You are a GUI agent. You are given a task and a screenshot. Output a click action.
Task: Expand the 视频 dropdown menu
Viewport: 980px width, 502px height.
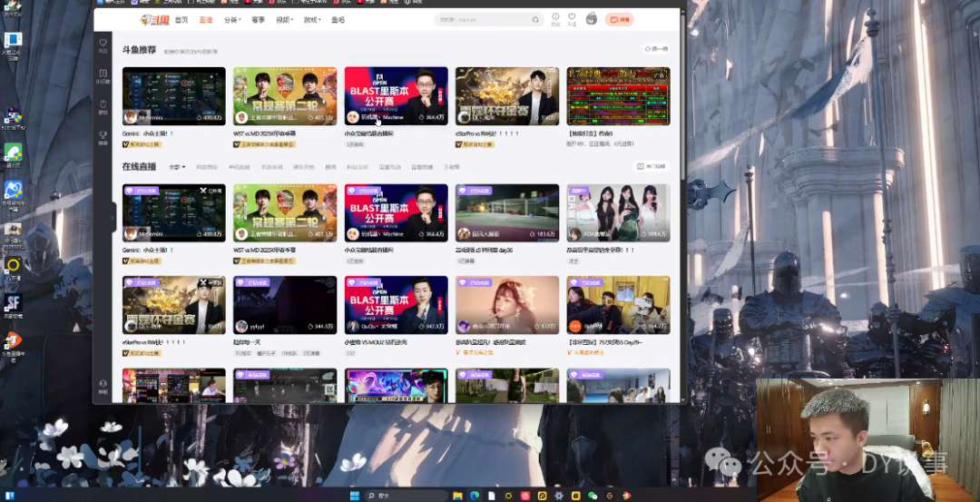pyautogui.click(x=285, y=20)
